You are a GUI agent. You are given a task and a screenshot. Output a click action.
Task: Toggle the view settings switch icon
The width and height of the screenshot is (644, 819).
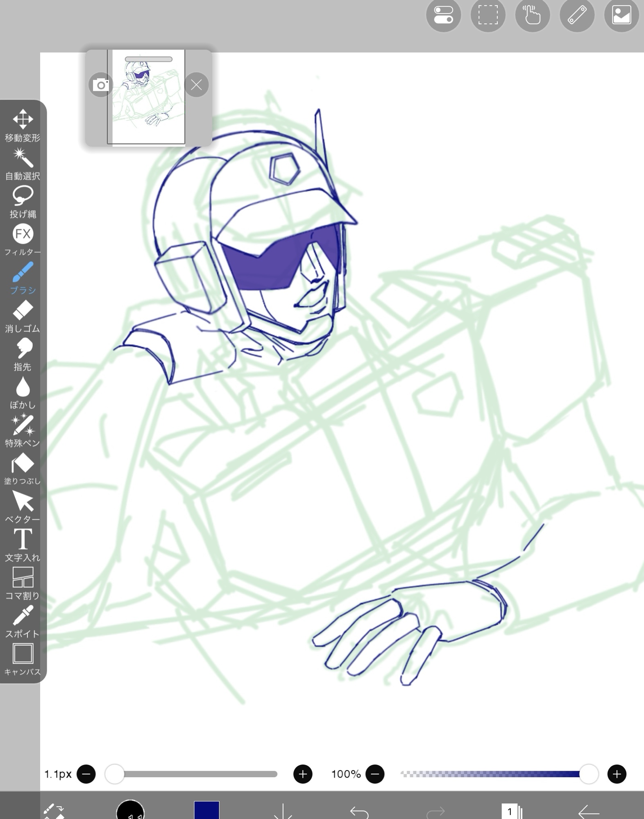[x=443, y=15]
